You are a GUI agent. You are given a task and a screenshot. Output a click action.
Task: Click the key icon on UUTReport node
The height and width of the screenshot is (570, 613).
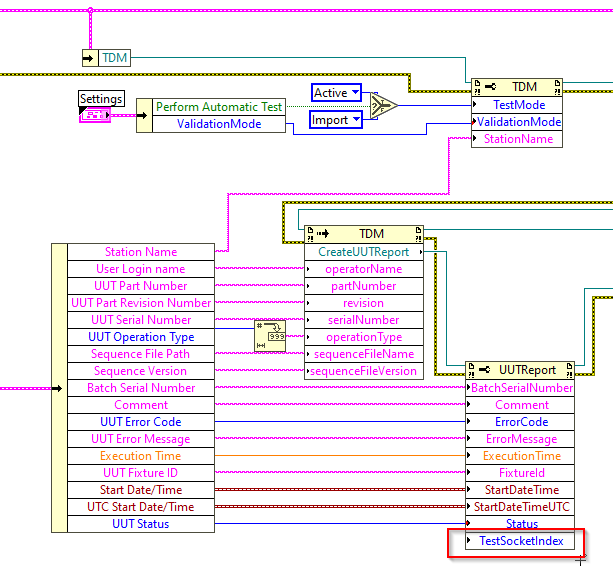[484, 369]
